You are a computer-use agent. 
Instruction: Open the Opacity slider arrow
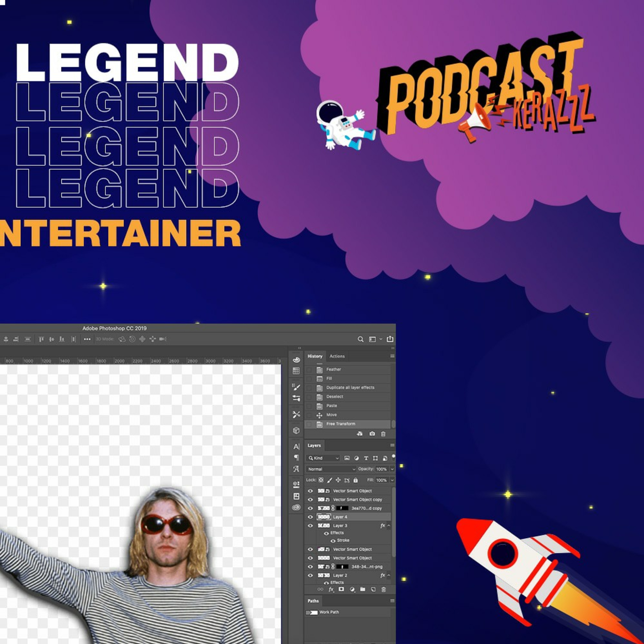point(392,469)
